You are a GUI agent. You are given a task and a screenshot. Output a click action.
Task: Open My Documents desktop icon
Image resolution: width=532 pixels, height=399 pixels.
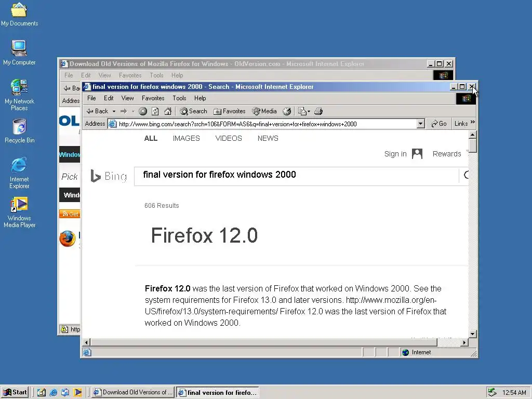click(x=19, y=14)
